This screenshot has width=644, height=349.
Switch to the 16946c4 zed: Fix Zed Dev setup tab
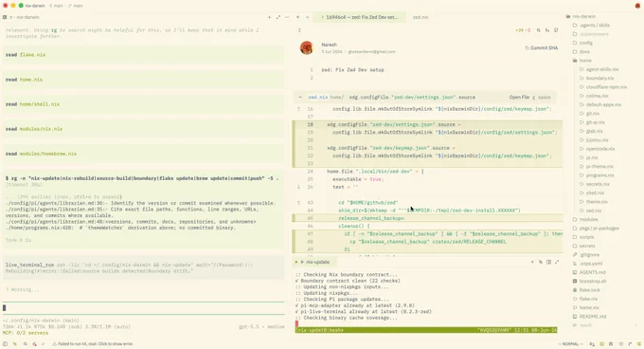coord(359,17)
